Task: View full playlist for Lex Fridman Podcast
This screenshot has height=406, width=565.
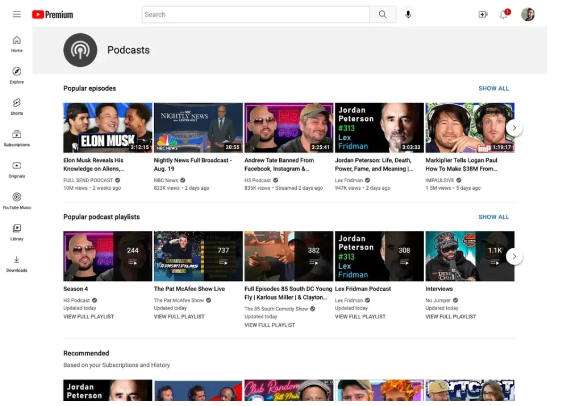Action: tap(360, 317)
